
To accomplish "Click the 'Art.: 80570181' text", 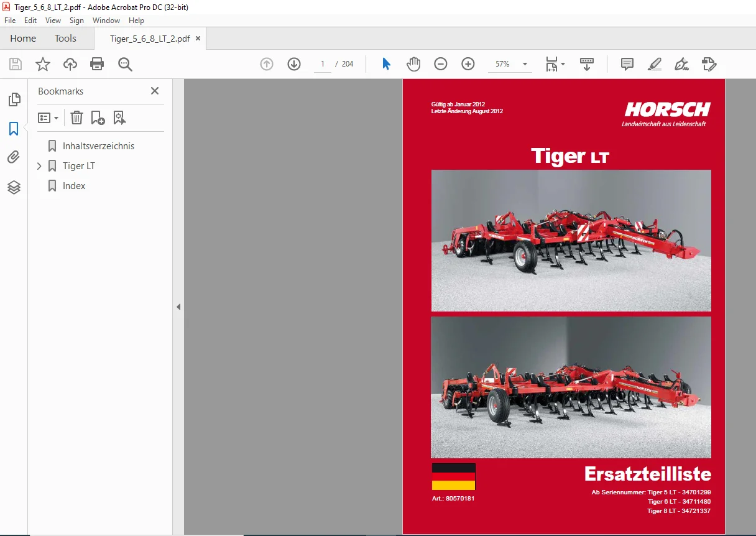I will pos(453,499).
